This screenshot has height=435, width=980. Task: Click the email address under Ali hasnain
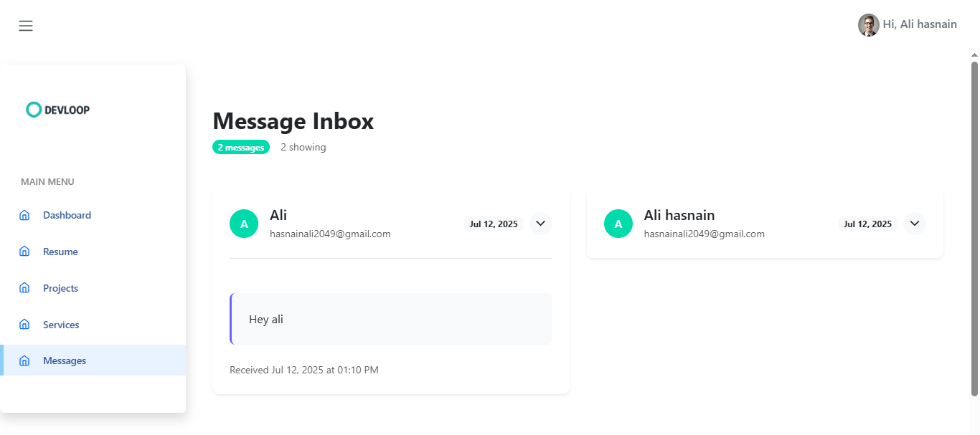pos(704,234)
